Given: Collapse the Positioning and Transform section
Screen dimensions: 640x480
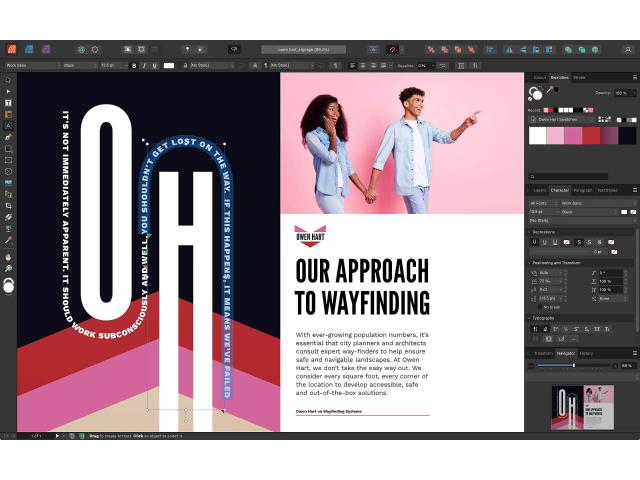Looking at the screenshot, I should pos(529,263).
